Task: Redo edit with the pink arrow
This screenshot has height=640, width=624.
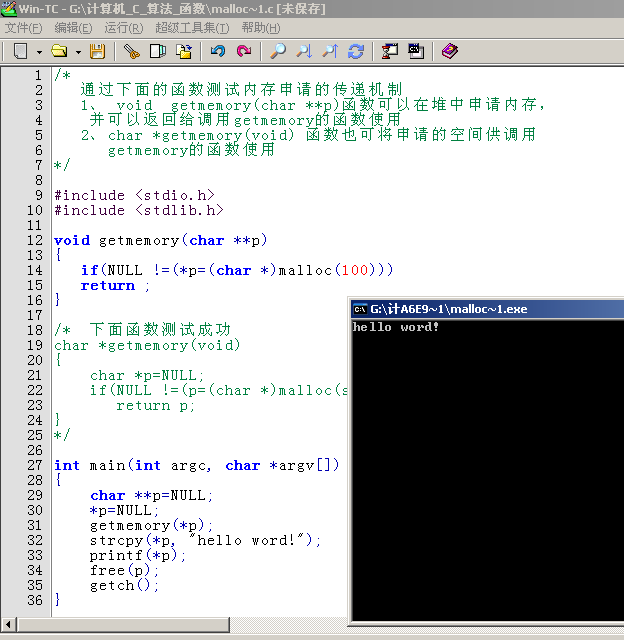Action: tap(244, 51)
